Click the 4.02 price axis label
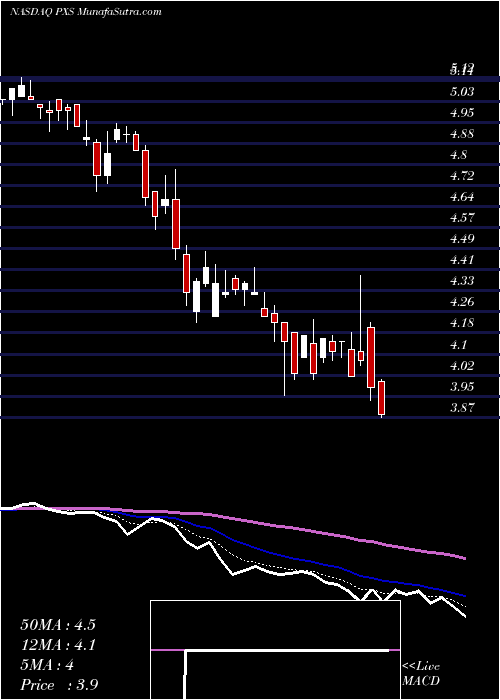 point(462,366)
